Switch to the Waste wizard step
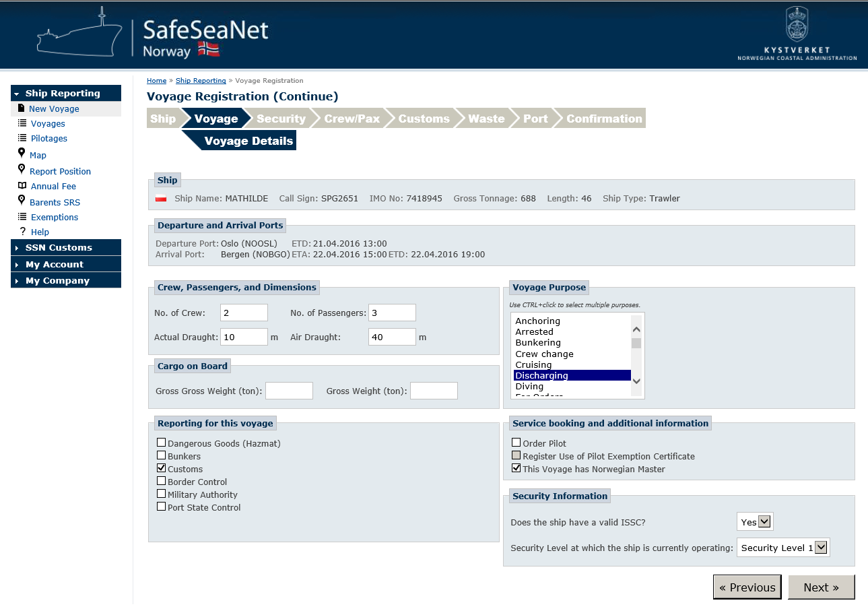868x613 pixels. (486, 118)
